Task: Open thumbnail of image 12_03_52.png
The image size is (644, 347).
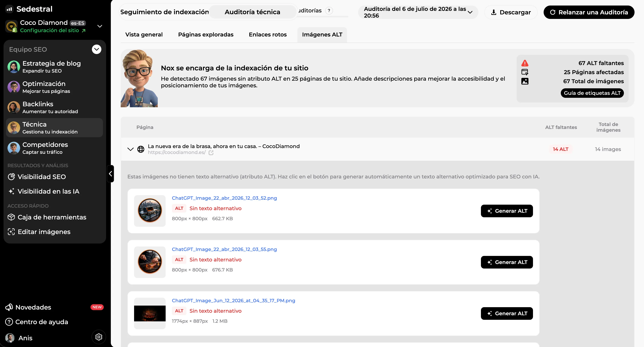Action: [x=150, y=211]
